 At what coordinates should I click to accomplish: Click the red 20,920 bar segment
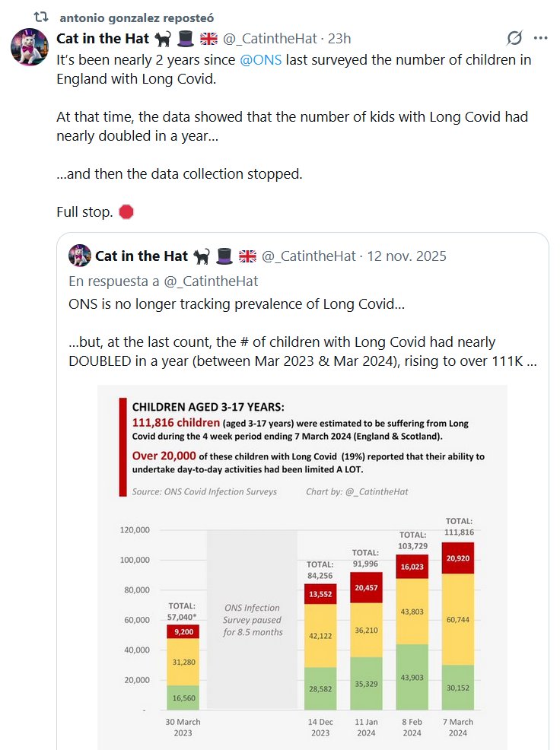click(458, 558)
